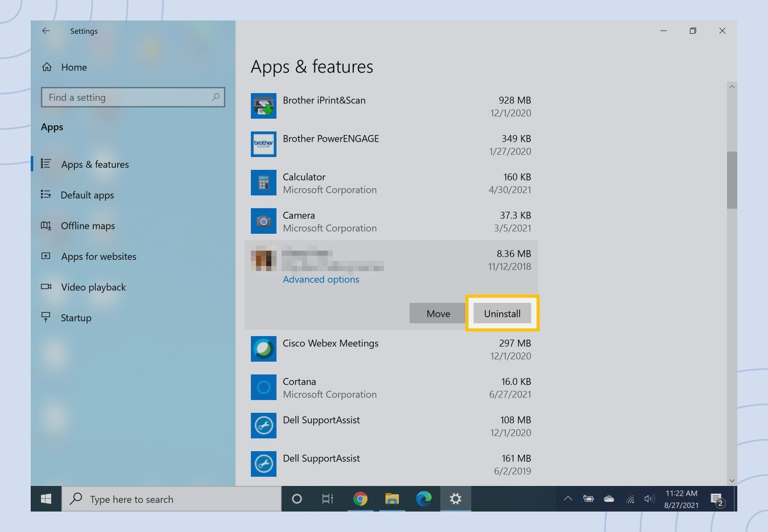This screenshot has height=532, width=768.
Task: Open the Windows Start menu
Action: tap(46, 499)
